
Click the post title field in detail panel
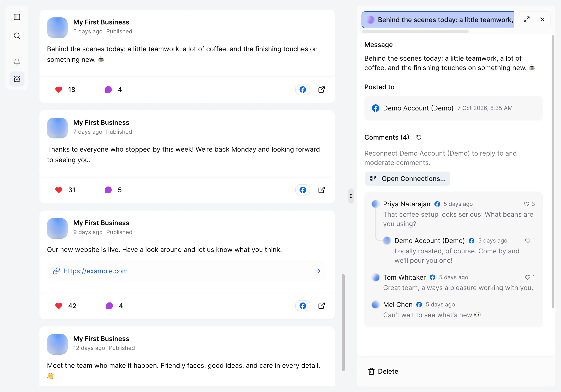coord(438,20)
